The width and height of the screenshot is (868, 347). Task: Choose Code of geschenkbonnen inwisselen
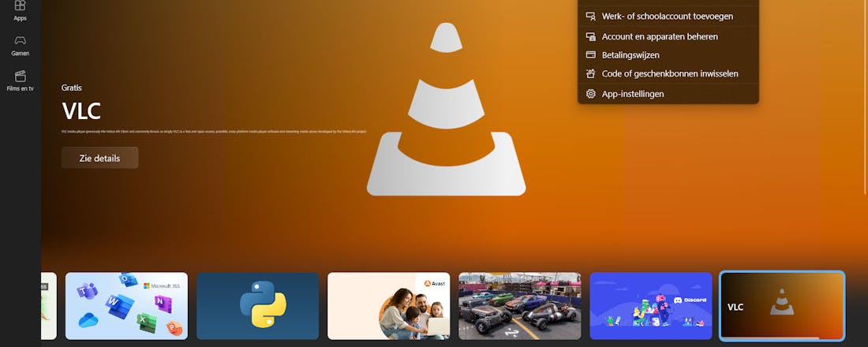tap(668, 73)
